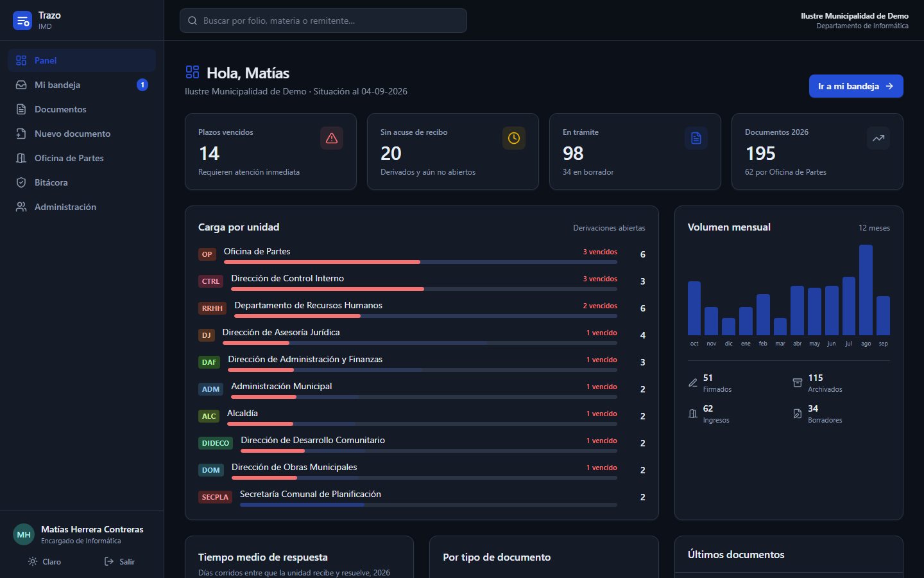The width and height of the screenshot is (924, 578).
Task: Click the MH user avatar
Action: pos(24,534)
